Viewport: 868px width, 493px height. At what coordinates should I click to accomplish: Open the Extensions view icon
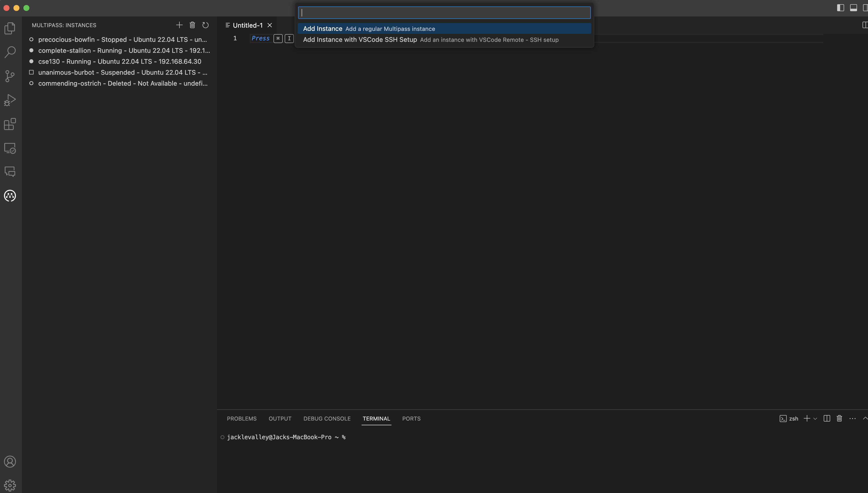coord(10,124)
